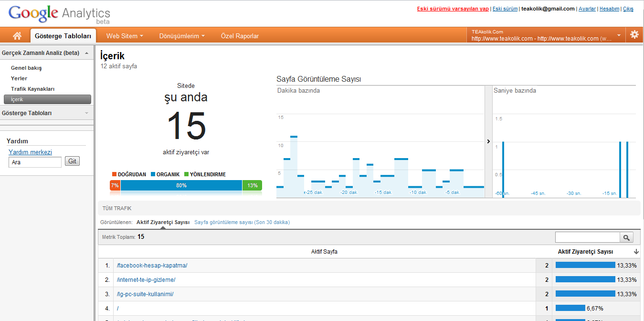
Task: Click the home icon in orange navbar
Action: click(17, 36)
